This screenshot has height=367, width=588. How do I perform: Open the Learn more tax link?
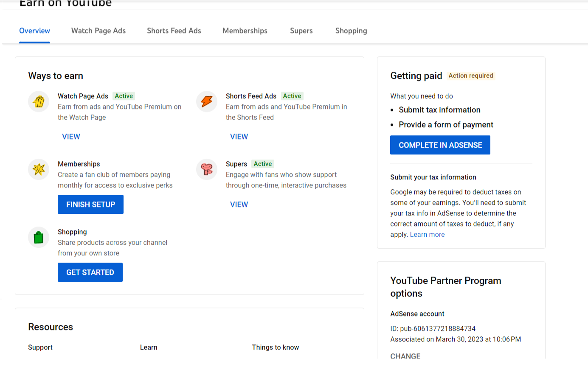pos(427,235)
